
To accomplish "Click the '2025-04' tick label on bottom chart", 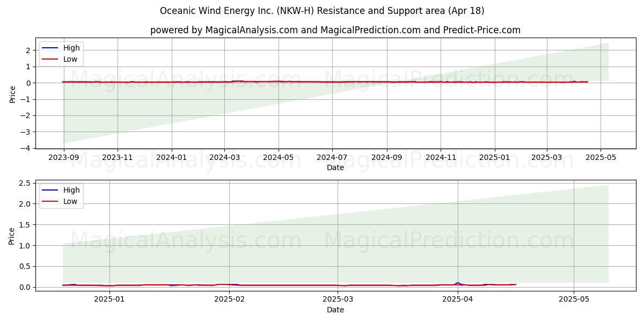I will click(x=457, y=300).
